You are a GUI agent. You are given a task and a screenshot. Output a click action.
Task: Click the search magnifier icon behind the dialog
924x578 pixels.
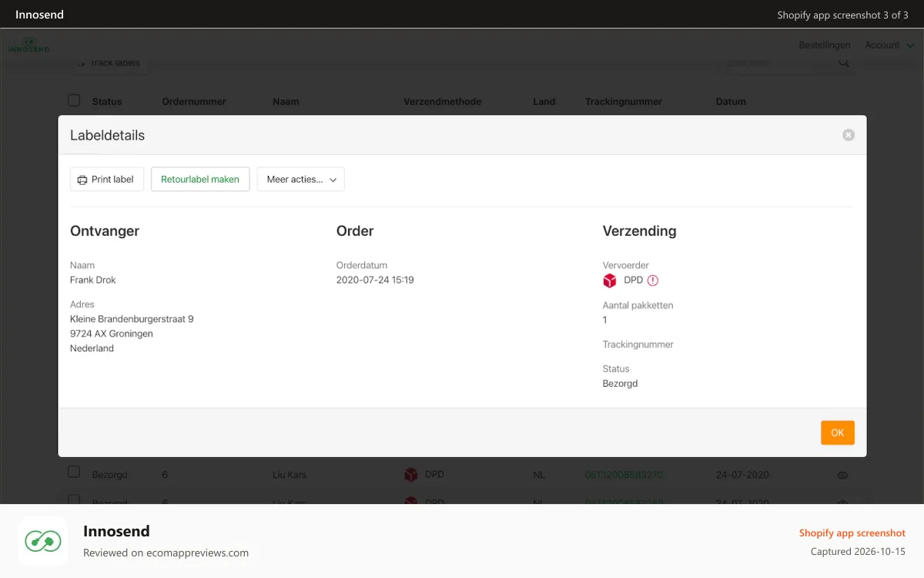pyautogui.click(x=844, y=63)
